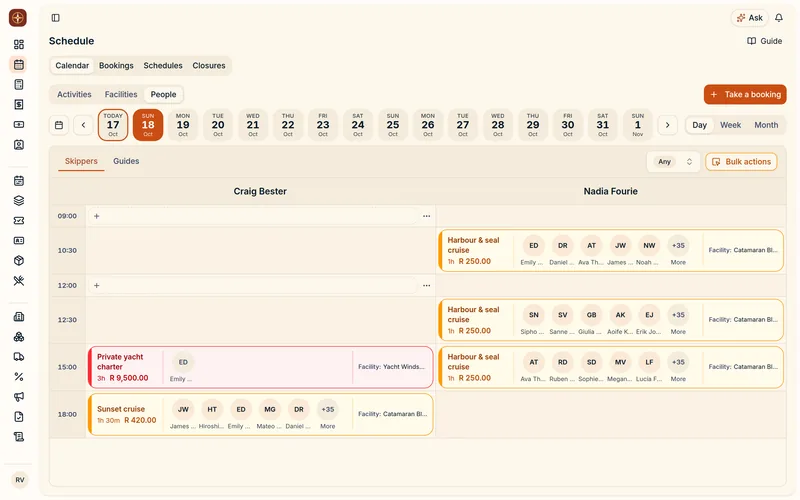This screenshot has width=800, height=500.
Task: Open the stacked cubes sidebar icon
Action: [19, 337]
